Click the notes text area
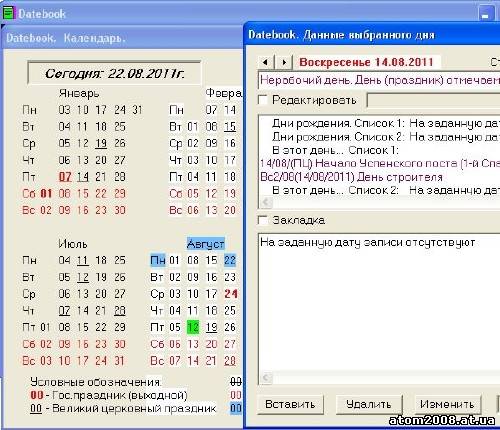The width and height of the screenshot is (500, 430). 379,303
